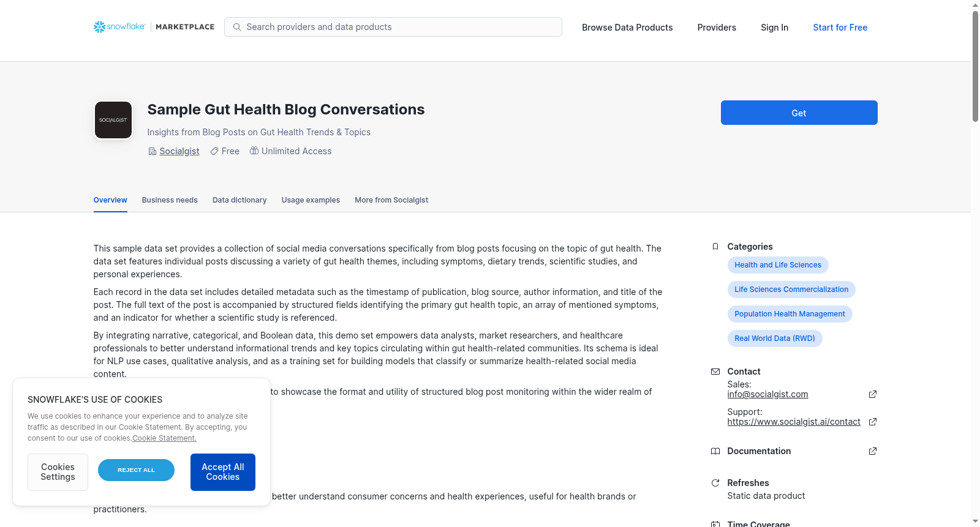Viewport: 980px width, 527px height.
Task: Click Sign In
Action: click(774, 28)
